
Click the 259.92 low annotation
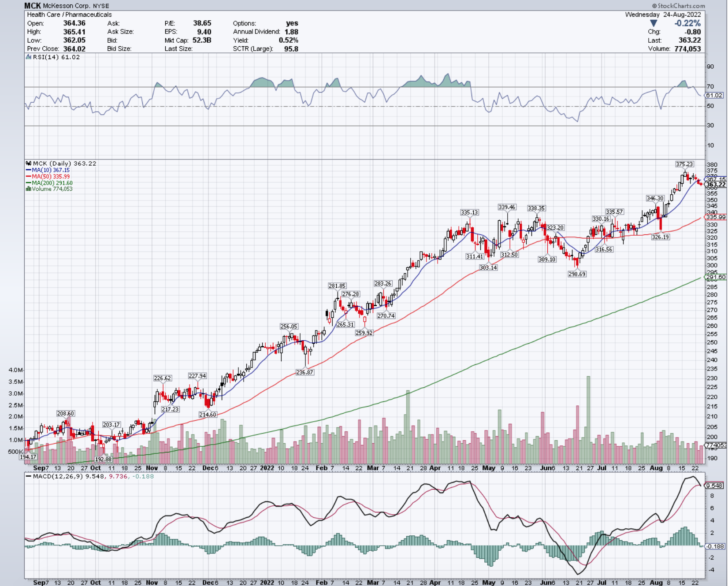tap(364, 333)
